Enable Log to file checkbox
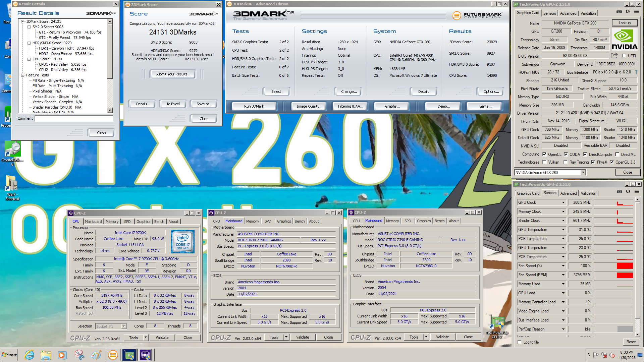 click(x=520, y=342)
